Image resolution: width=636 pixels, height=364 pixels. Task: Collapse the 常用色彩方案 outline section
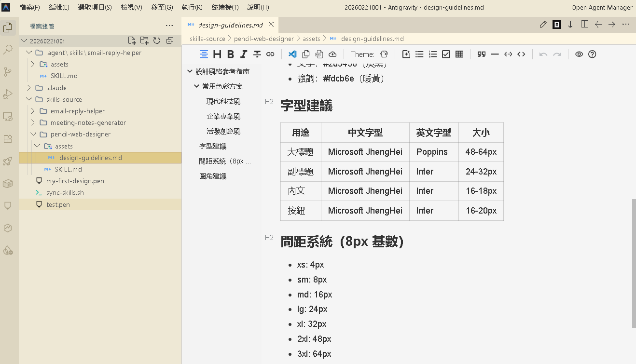197,86
